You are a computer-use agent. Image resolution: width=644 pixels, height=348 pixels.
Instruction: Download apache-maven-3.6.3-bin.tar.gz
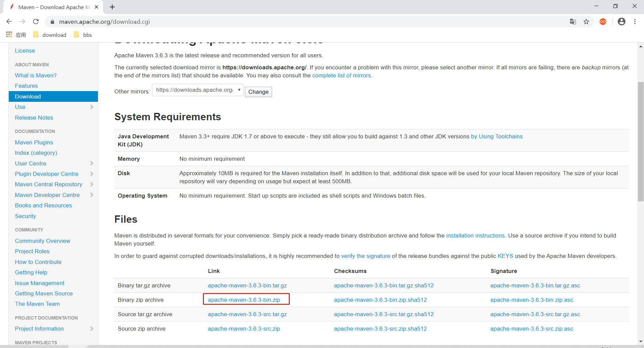247,285
